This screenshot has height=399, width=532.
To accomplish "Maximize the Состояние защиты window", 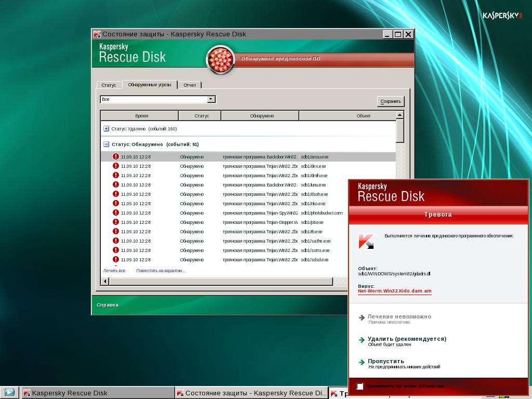I will (x=398, y=34).
